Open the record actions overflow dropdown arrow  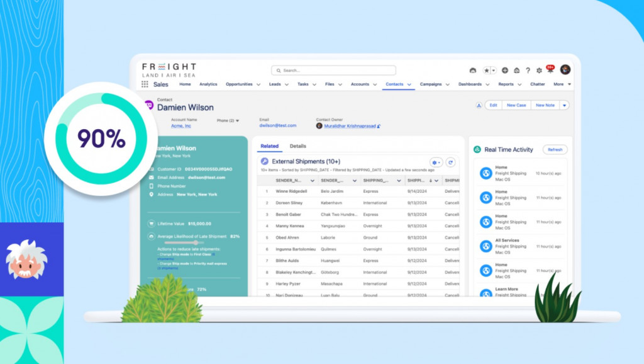click(x=564, y=105)
